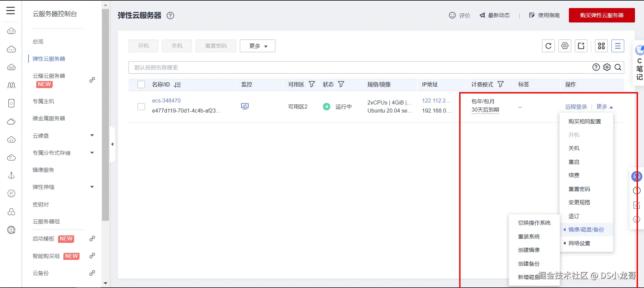
Task: Open link icon next to 启动模板
Action: (x=92, y=239)
